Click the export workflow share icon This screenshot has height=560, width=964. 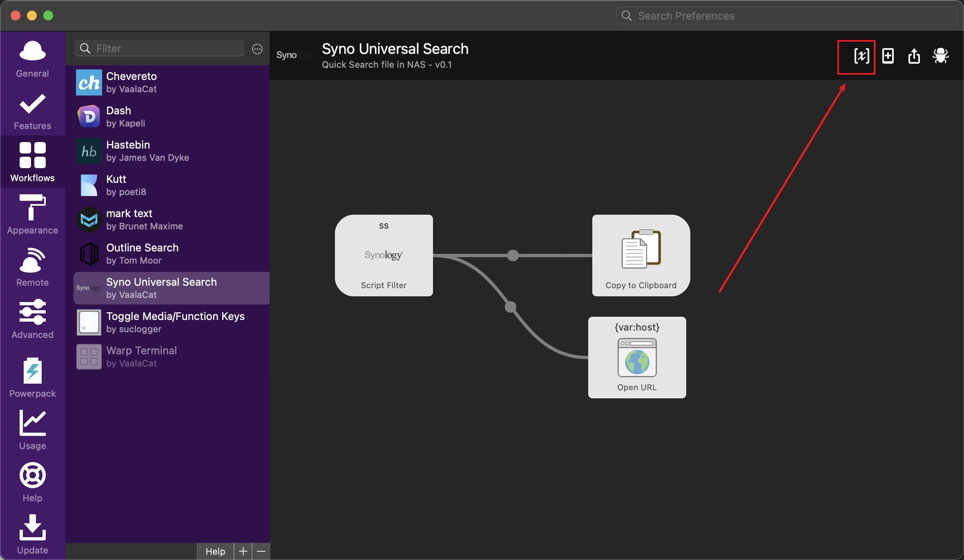[x=914, y=56]
